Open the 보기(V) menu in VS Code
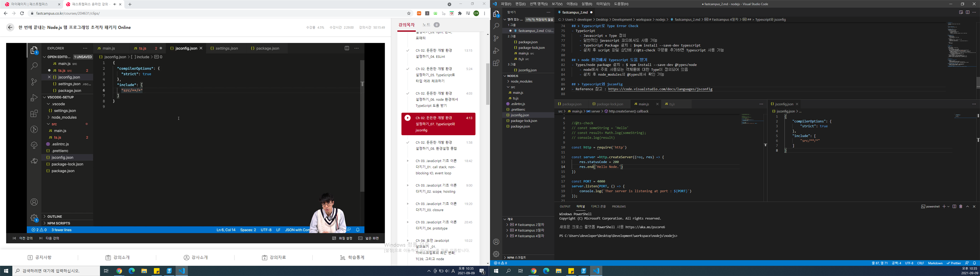This screenshot has width=980, height=276. pos(557,4)
